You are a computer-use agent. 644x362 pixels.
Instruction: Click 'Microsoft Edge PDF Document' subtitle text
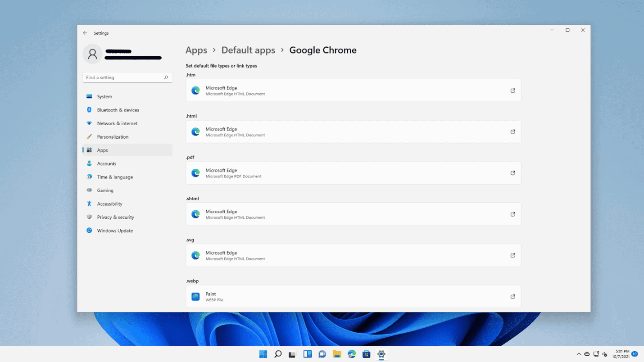click(233, 176)
